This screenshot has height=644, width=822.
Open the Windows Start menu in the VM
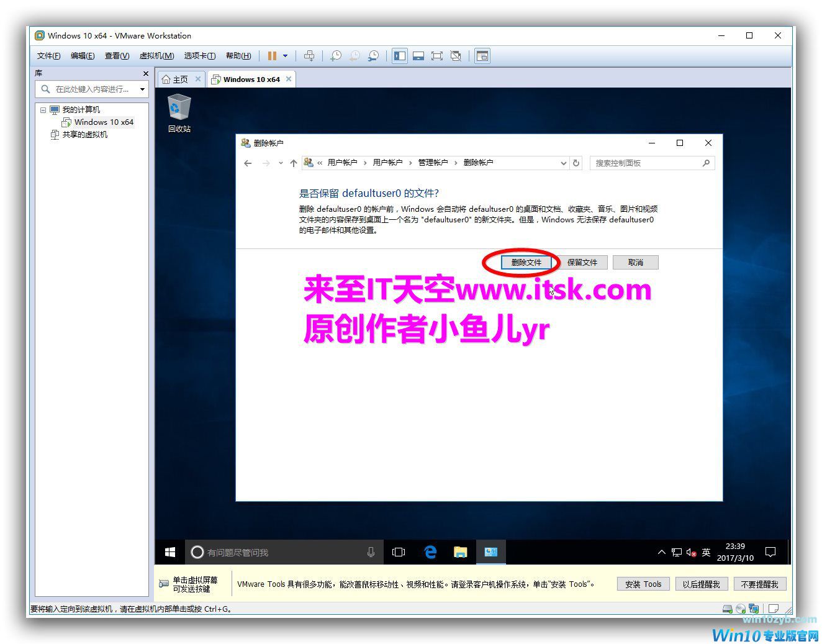coord(170,552)
